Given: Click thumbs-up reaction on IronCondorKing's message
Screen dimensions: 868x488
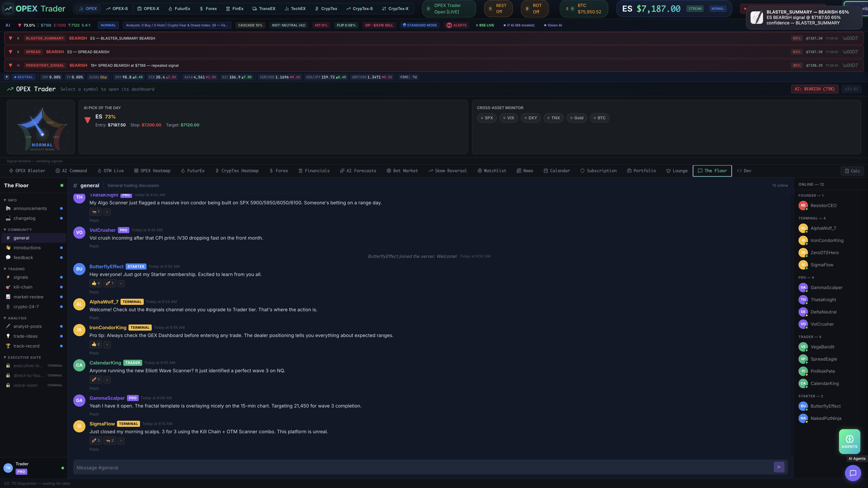Looking at the screenshot, I should pos(96,344).
